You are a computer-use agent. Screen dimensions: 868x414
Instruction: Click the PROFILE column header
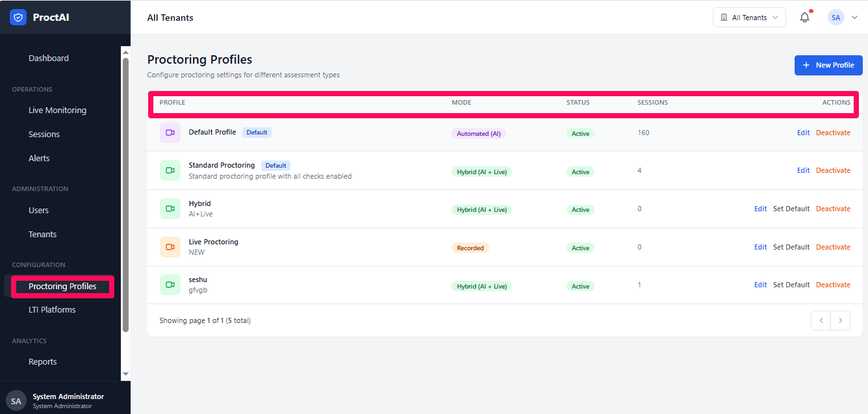click(172, 103)
